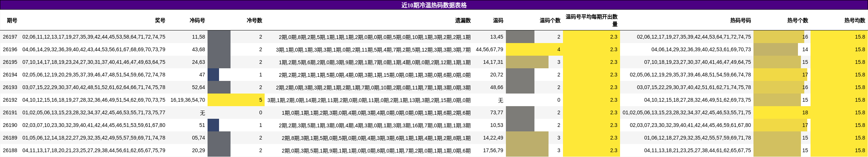This screenshot has height=157, width=868.
Task: Click cold code cell 43,68
Action: click(198, 49)
